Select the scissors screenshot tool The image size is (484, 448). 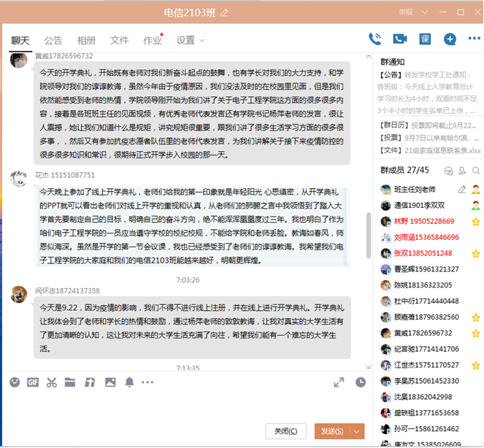51,382
